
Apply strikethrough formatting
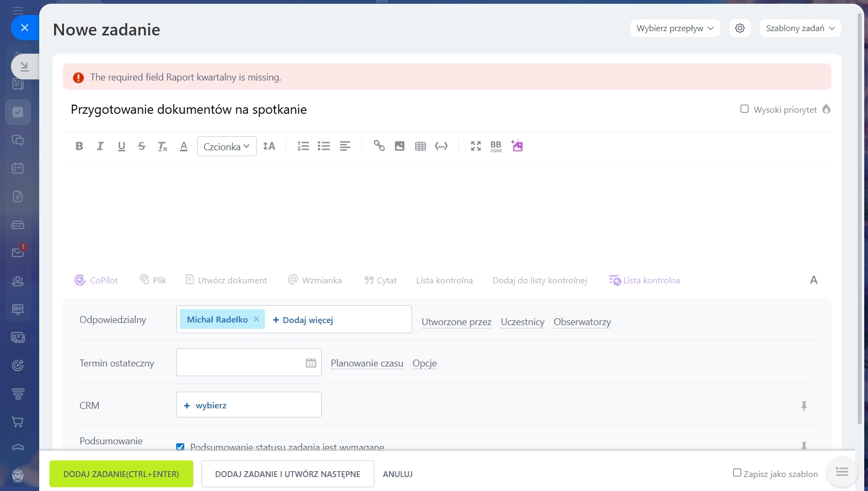click(x=142, y=146)
